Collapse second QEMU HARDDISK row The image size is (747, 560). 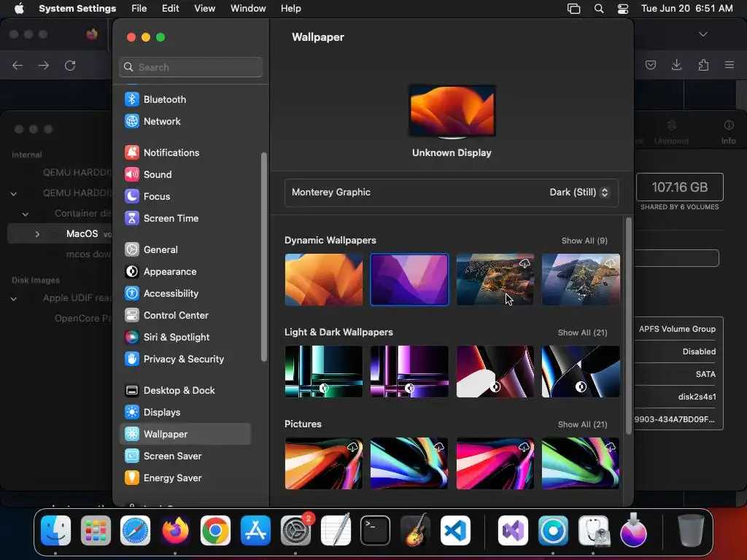click(x=14, y=193)
